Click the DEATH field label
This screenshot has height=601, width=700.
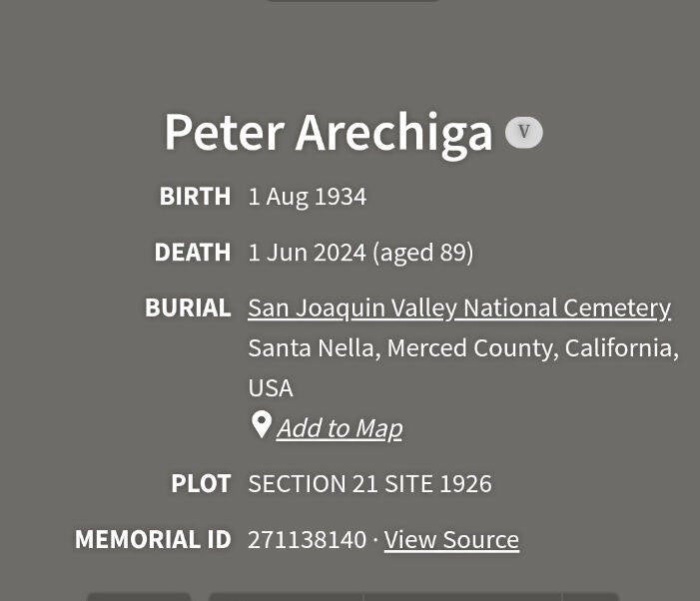(193, 253)
